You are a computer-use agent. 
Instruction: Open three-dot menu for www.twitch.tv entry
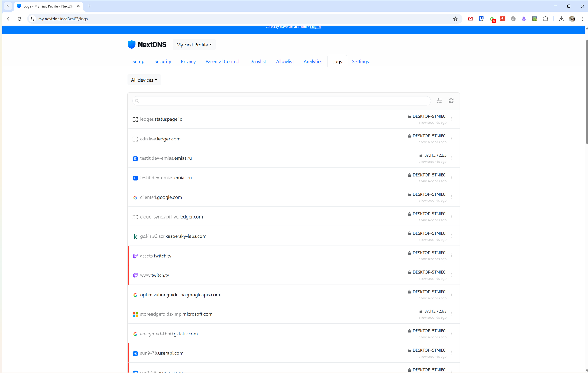point(452,275)
